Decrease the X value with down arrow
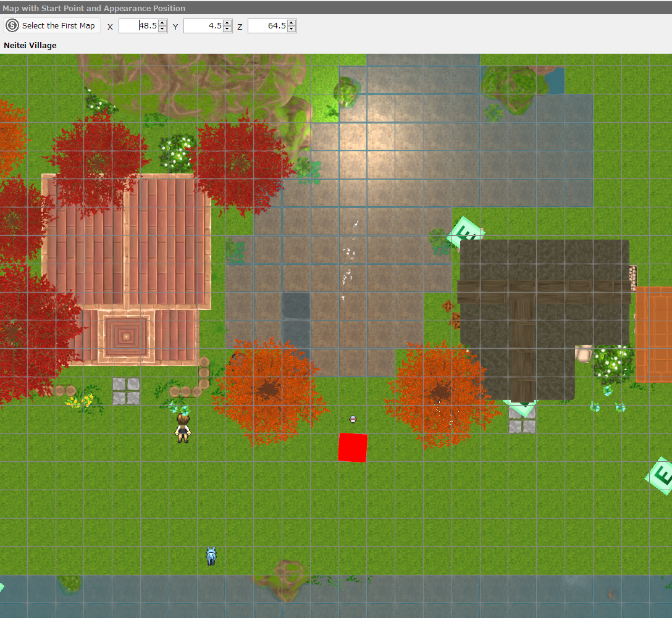 pyautogui.click(x=162, y=29)
